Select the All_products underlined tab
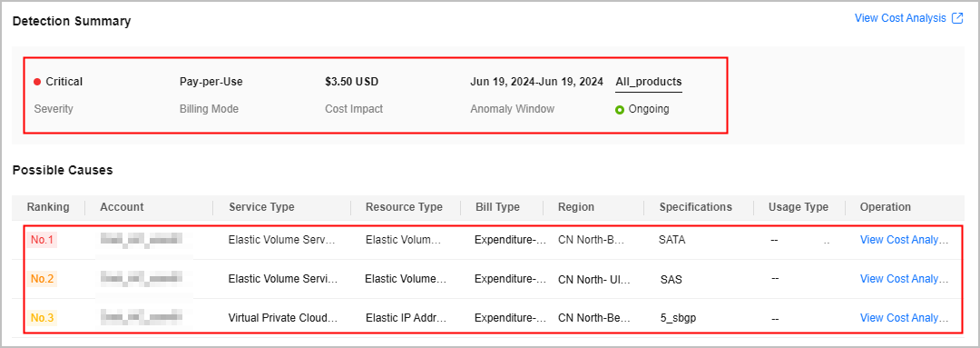 [x=649, y=82]
